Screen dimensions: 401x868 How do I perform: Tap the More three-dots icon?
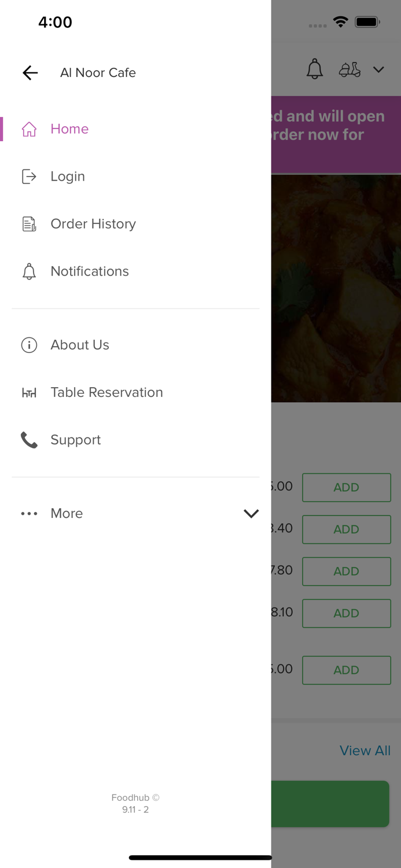point(29,513)
